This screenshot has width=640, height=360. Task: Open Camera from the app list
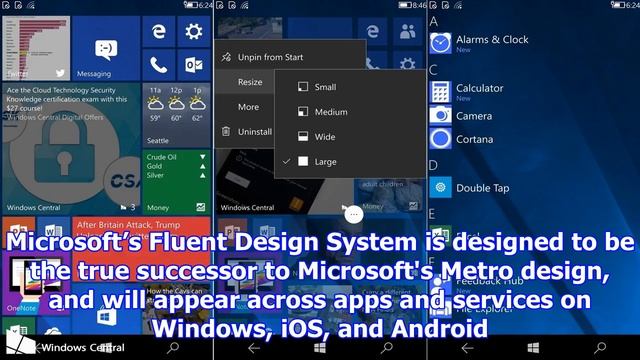(474, 116)
